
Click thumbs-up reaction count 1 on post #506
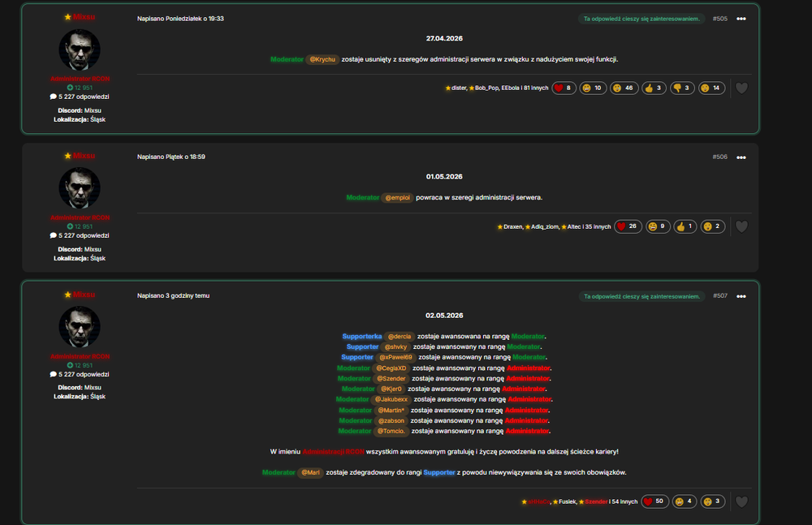(x=685, y=226)
